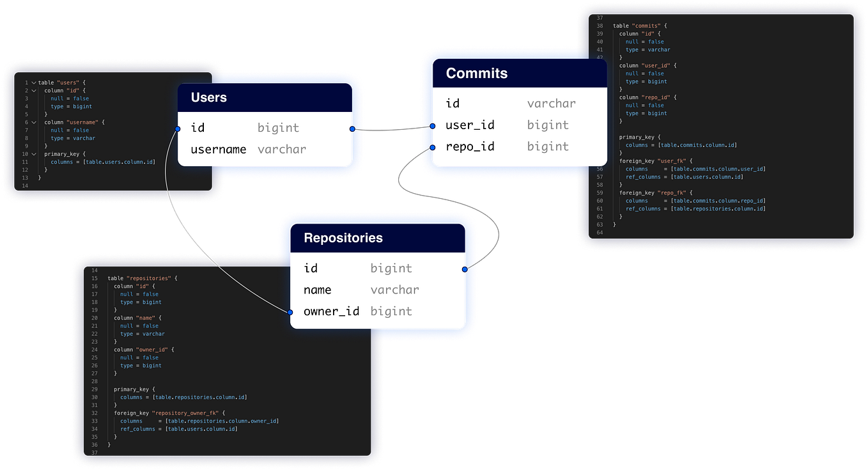Viewport: 868px width, 470px height.
Task: Click the connection dot on Repositories owner_id
Action: click(290, 312)
